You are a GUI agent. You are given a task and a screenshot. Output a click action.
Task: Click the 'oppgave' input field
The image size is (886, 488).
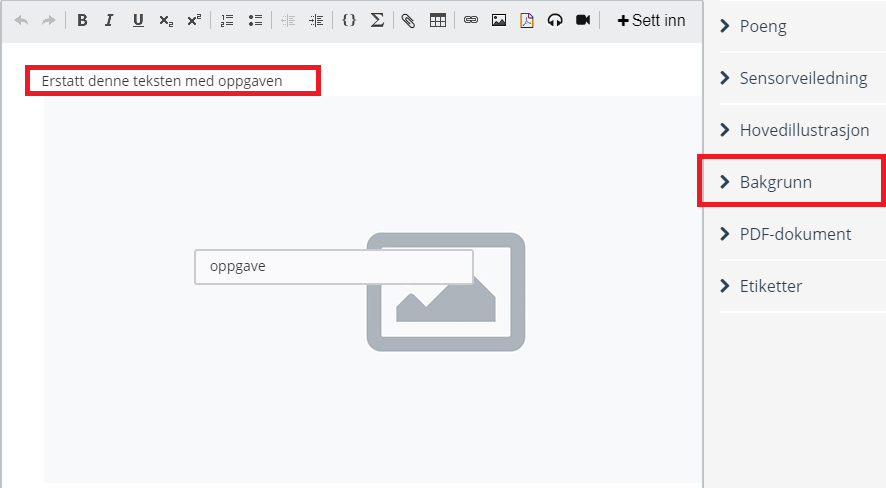coord(334,267)
